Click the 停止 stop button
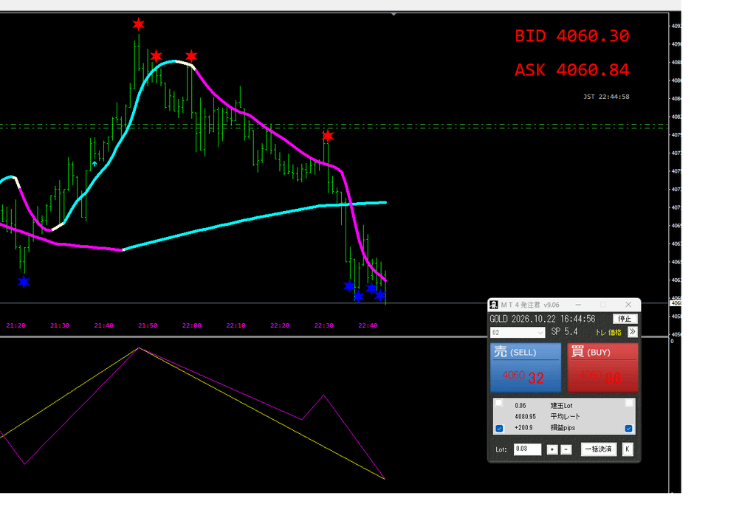 pyautogui.click(x=625, y=319)
